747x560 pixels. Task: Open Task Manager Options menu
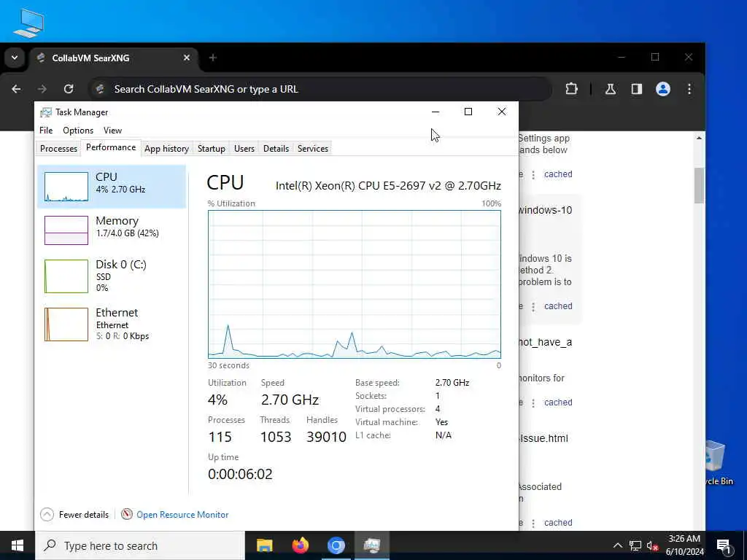coord(77,130)
